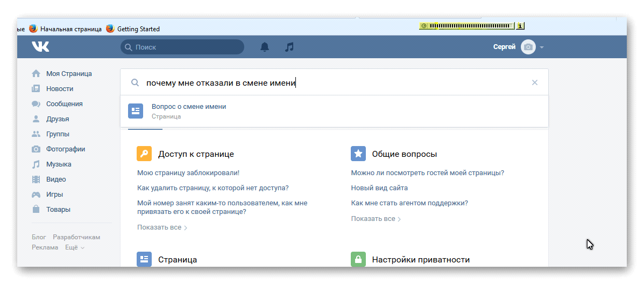This screenshot has width=644, height=284.
Task: Expand Показать все under Доступ к странице
Action: 162,227
